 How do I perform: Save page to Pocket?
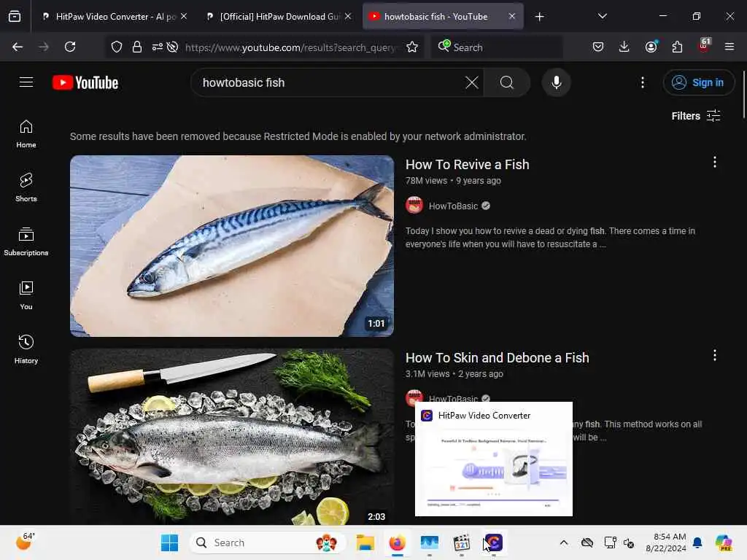pyautogui.click(x=598, y=47)
